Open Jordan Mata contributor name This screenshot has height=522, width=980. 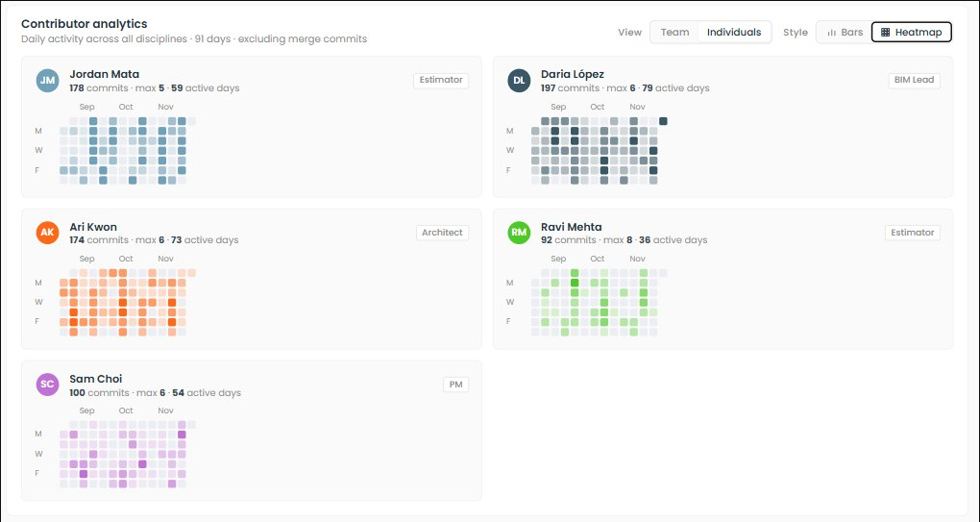coord(105,74)
